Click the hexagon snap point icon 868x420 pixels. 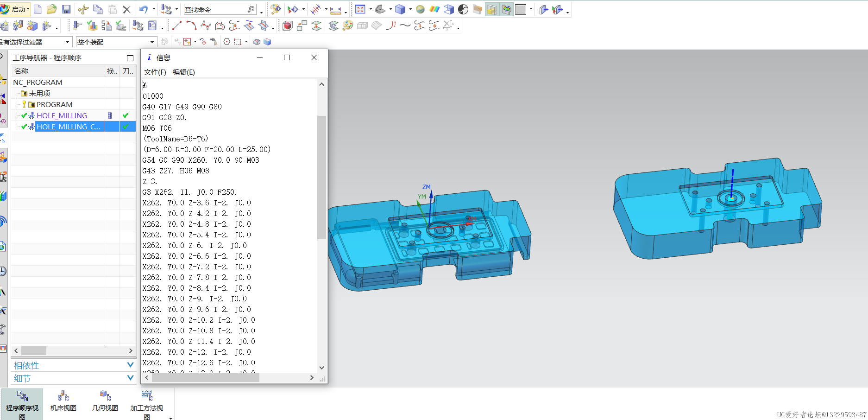pyautogui.click(x=226, y=42)
